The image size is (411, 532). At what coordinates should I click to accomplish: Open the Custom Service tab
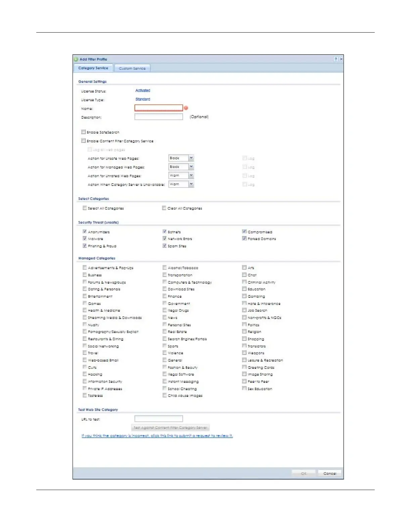[132, 69]
